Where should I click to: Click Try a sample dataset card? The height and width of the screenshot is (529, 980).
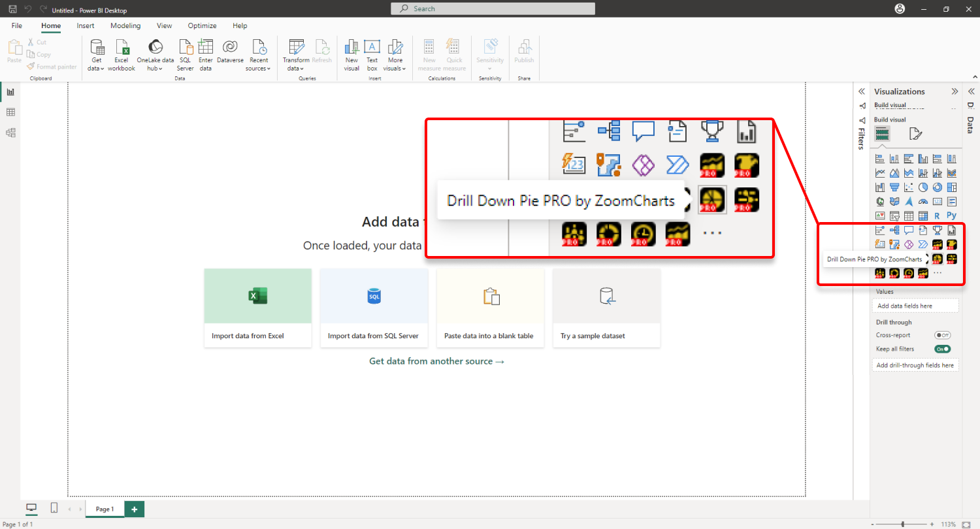[x=606, y=308]
